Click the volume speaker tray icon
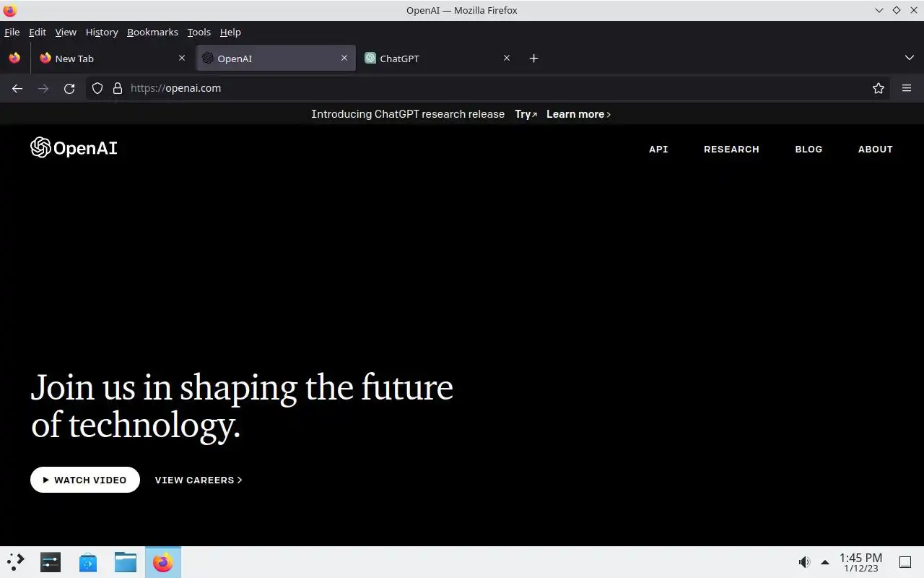Screen dimensions: 924x578 click(x=804, y=562)
